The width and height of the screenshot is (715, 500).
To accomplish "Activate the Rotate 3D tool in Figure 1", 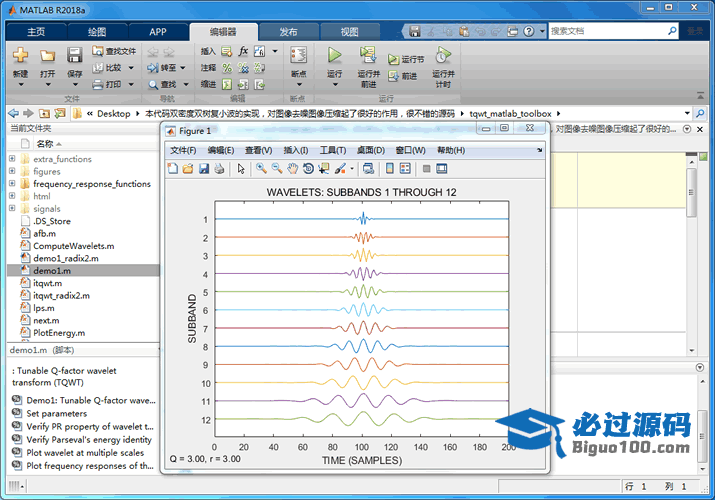I will (x=308, y=169).
